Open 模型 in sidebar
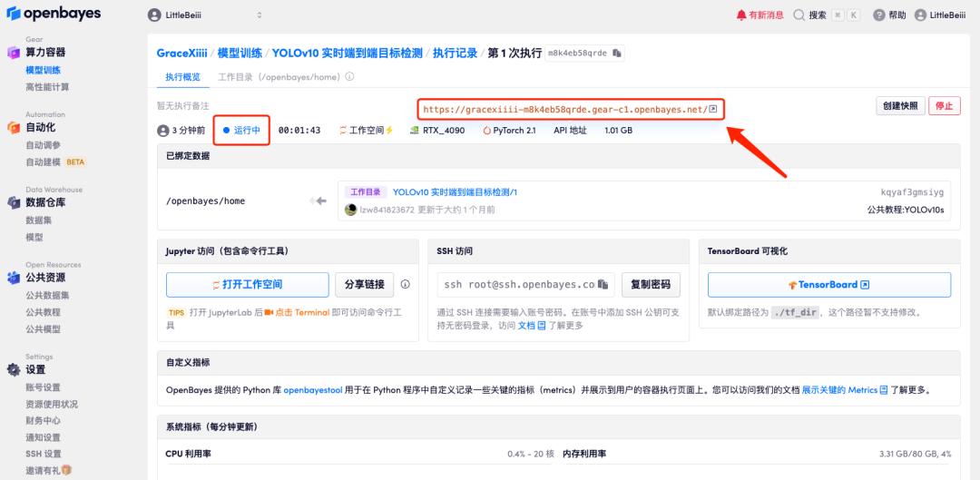This screenshot has height=480, width=980. coord(34,237)
